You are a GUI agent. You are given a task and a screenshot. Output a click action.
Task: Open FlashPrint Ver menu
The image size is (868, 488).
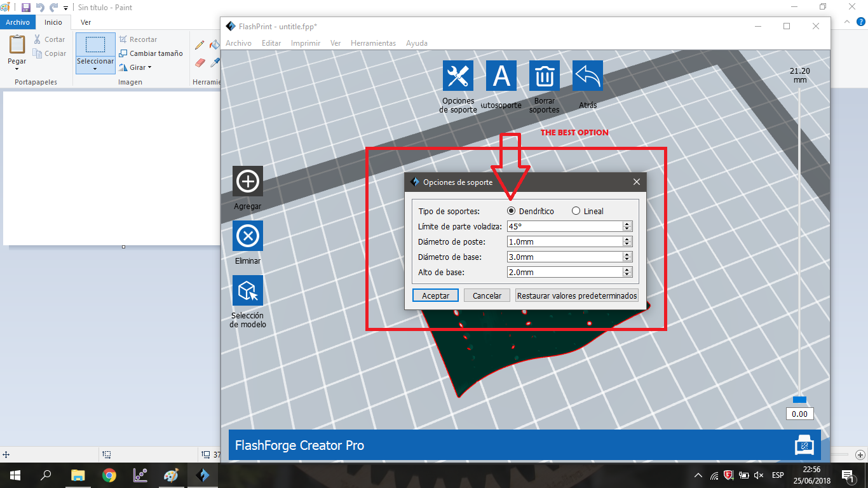(x=336, y=43)
